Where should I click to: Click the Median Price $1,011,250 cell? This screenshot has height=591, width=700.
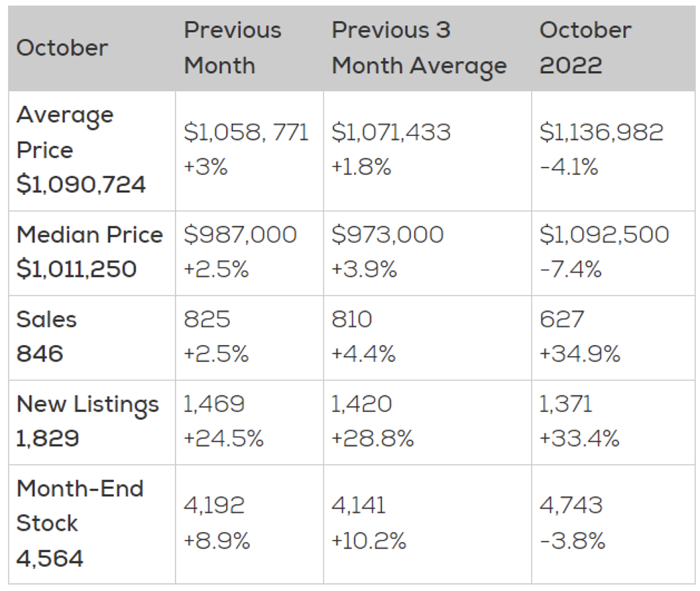[89, 251]
